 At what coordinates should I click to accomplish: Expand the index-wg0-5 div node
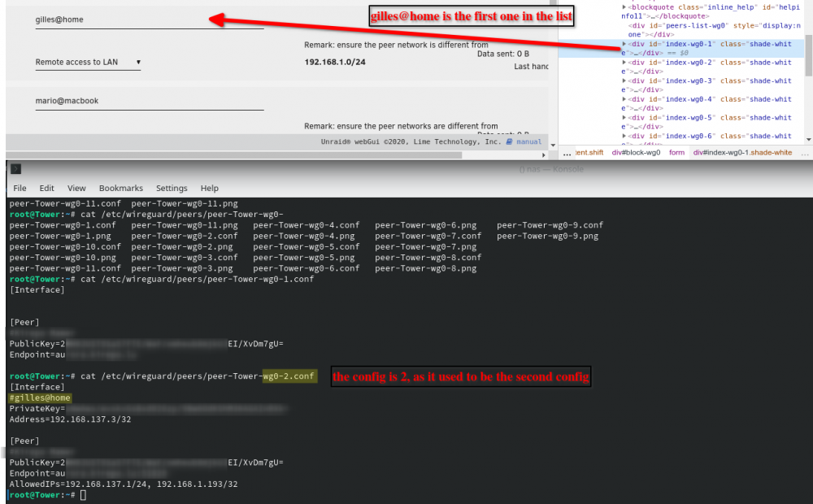coord(624,118)
